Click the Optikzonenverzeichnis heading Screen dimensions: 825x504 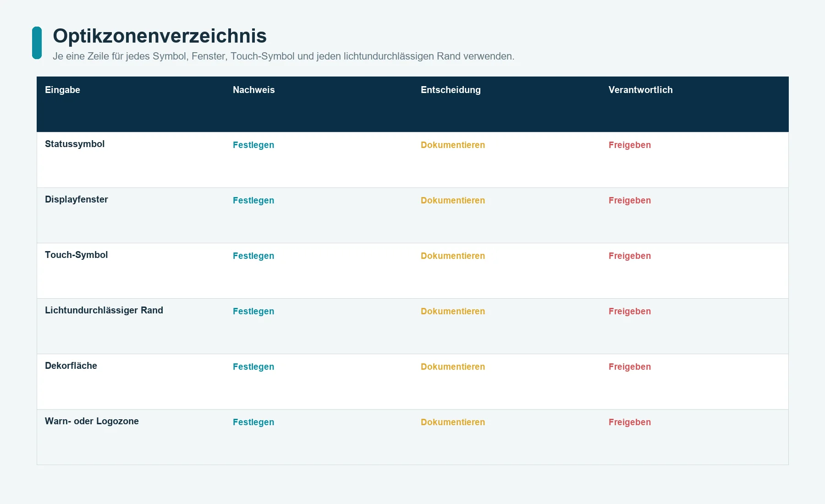(x=159, y=36)
